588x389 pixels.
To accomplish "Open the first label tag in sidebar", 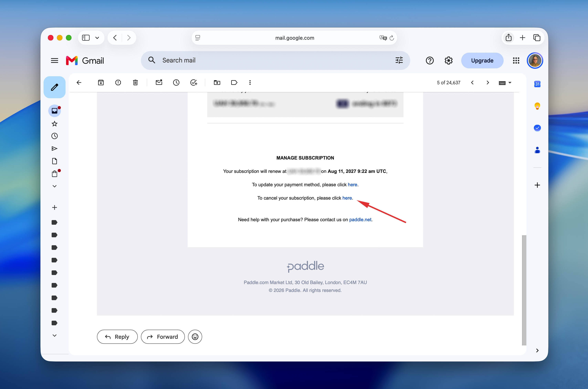I will tap(55, 222).
